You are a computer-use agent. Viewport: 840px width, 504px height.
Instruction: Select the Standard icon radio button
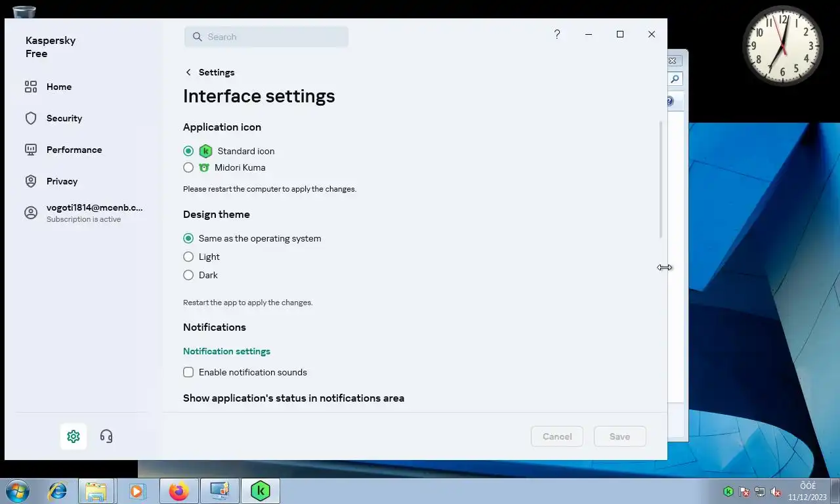pos(188,151)
